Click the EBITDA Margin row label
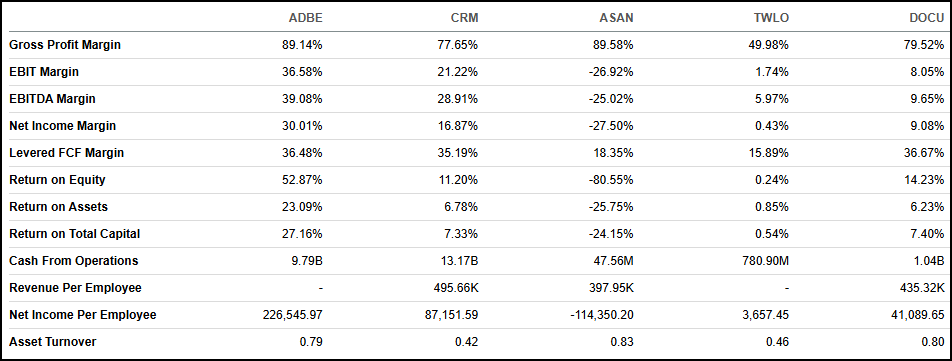 click(52, 99)
